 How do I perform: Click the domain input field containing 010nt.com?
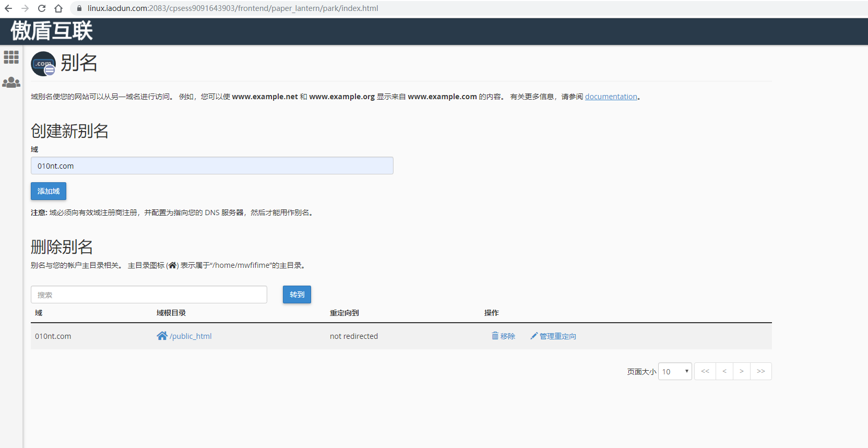tap(212, 166)
